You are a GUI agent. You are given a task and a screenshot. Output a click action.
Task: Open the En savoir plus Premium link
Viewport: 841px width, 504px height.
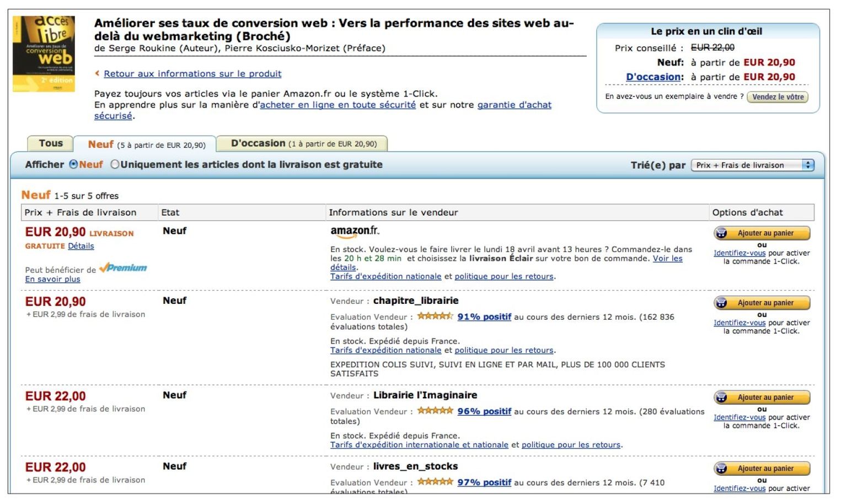coord(52,279)
